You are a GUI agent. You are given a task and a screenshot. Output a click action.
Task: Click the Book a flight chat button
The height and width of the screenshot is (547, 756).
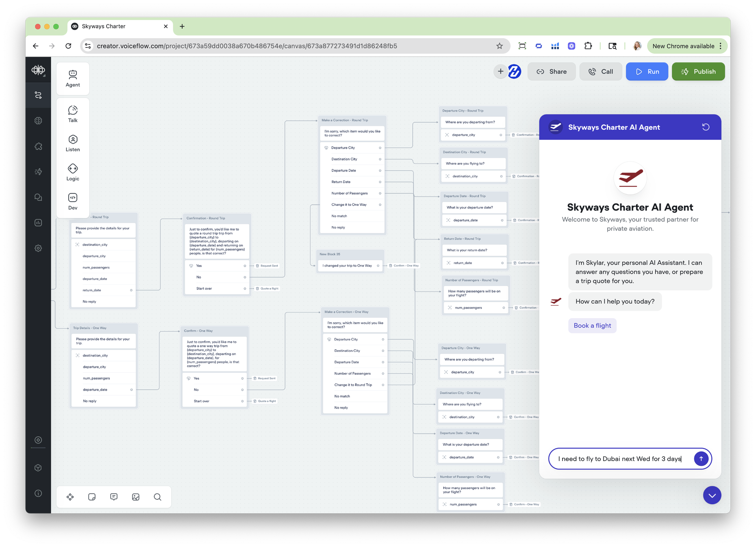[x=592, y=326]
